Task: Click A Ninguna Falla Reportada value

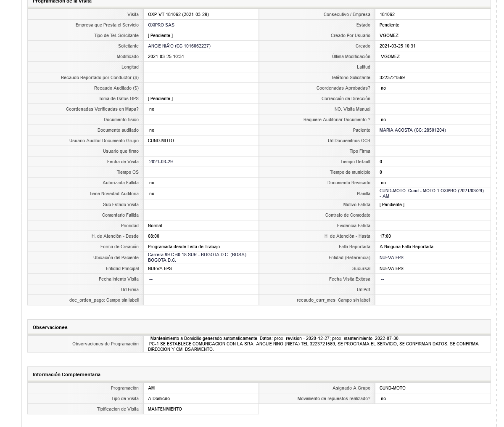Action: coord(406,247)
